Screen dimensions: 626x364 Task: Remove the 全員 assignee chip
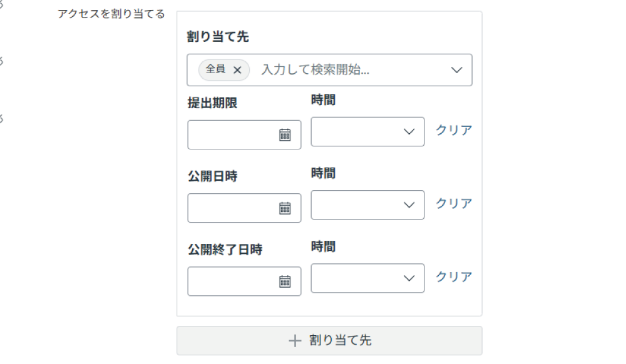click(x=237, y=70)
